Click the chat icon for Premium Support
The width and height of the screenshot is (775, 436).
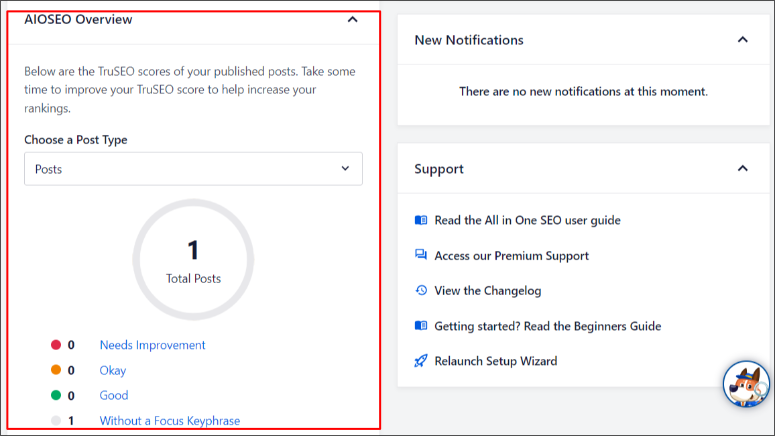(421, 255)
